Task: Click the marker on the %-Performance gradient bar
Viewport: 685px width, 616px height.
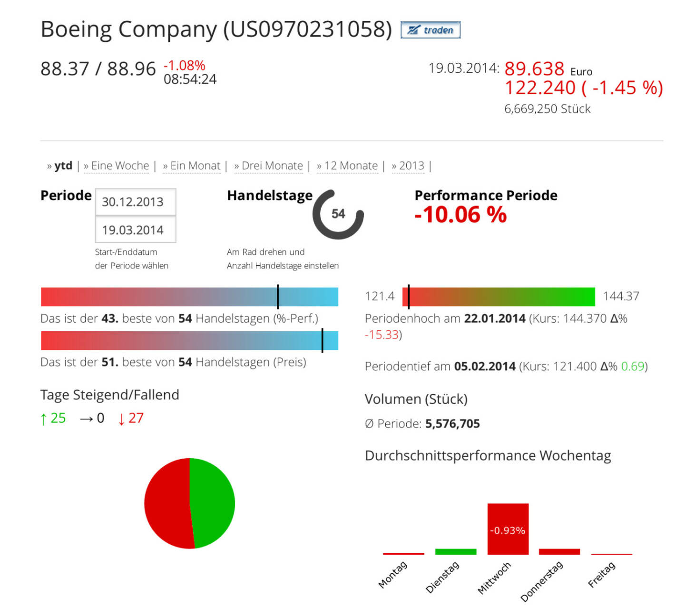Action: [x=278, y=296]
